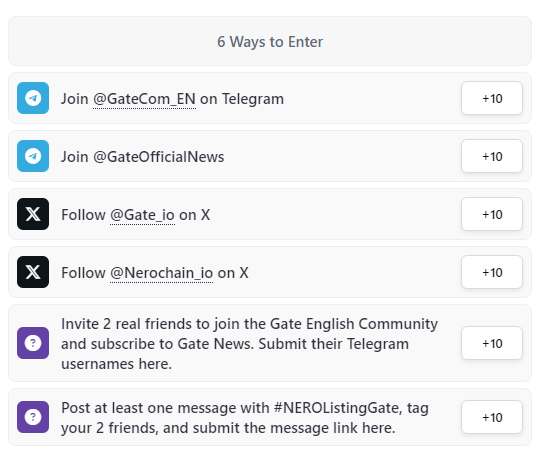Expand the Invite 2 real friends entry

tap(270, 343)
